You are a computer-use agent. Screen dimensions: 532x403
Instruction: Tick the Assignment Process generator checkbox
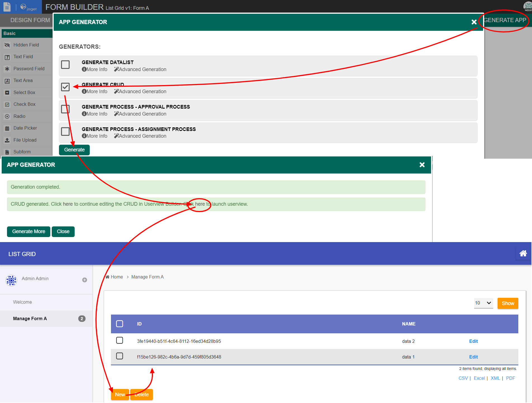click(65, 131)
